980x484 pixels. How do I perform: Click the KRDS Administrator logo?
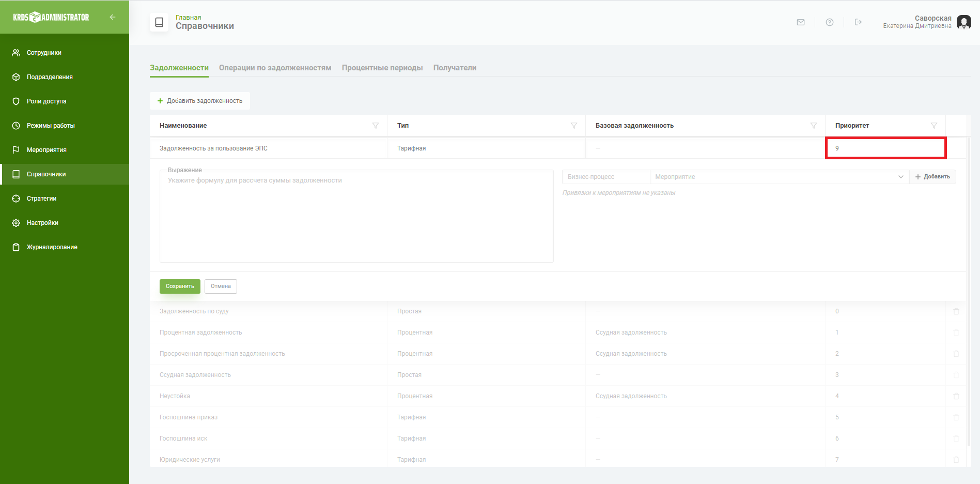click(51, 17)
